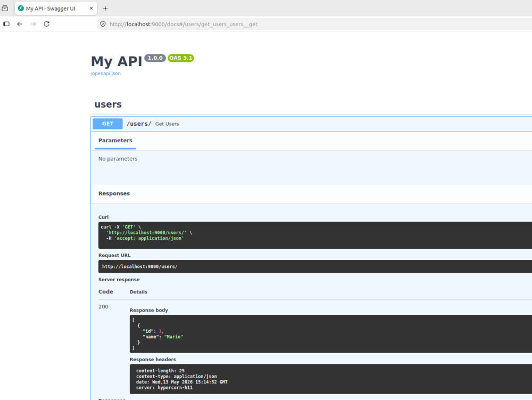
Task: Click the server: hypercorn-h11 header
Action: coord(164,388)
